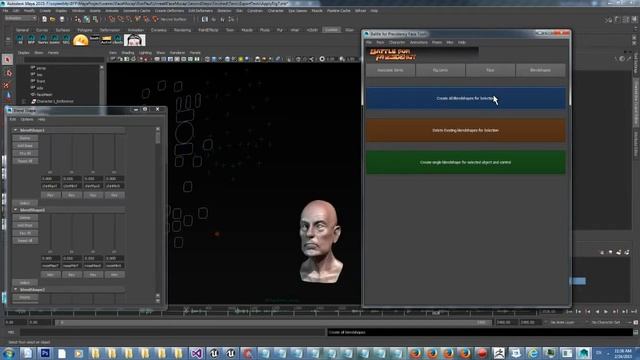640x360 pixels.
Task: Open Shading menu in viewport panel
Action: tap(128, 53)
